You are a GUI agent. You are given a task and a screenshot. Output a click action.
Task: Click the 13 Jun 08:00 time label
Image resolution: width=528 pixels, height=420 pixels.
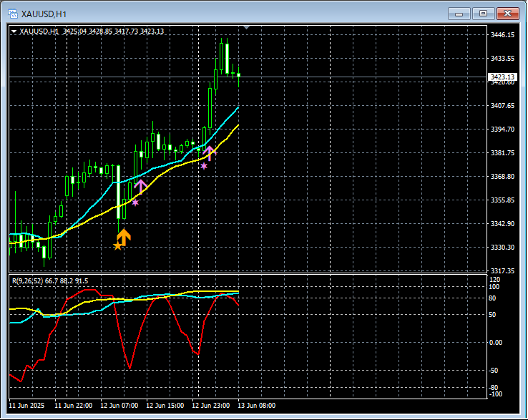coord(257,406)
